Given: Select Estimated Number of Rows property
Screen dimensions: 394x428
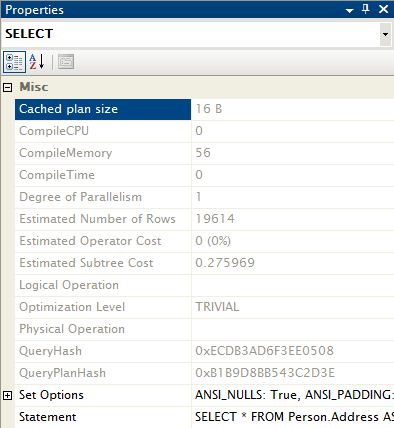Looking at the screenshot, I should 103,219.
